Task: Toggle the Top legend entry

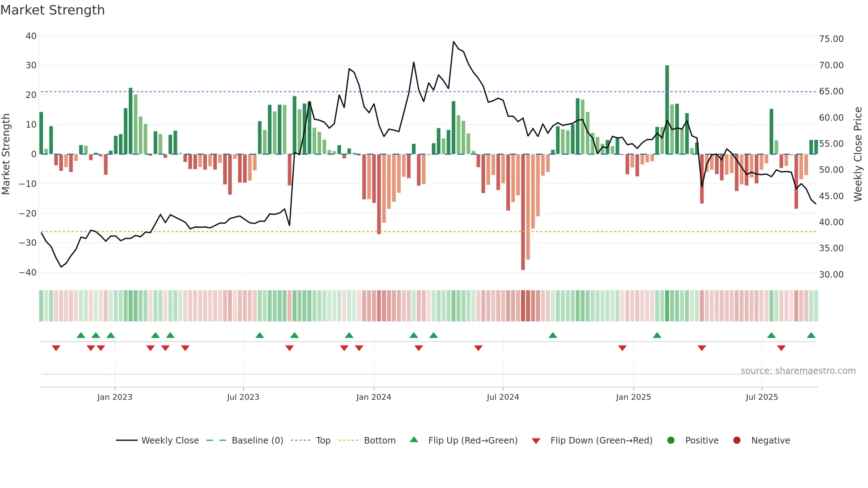Action: [311, 440]
